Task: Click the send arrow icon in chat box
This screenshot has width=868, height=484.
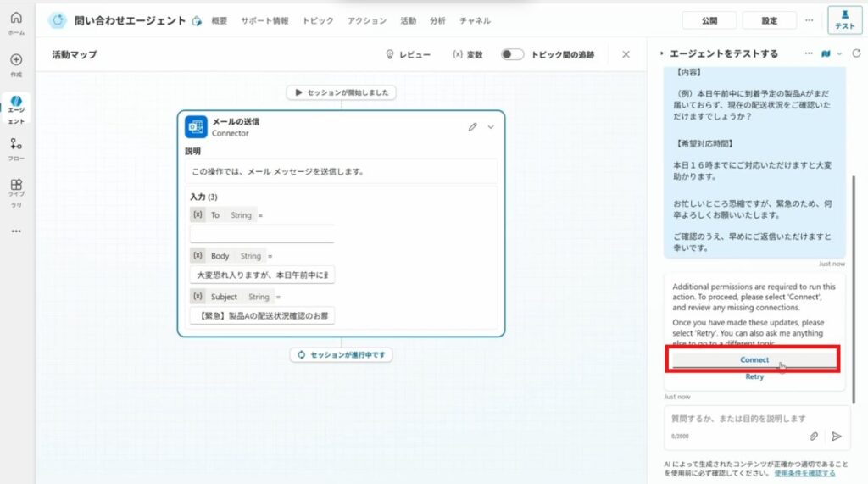Action: [837, 436]
